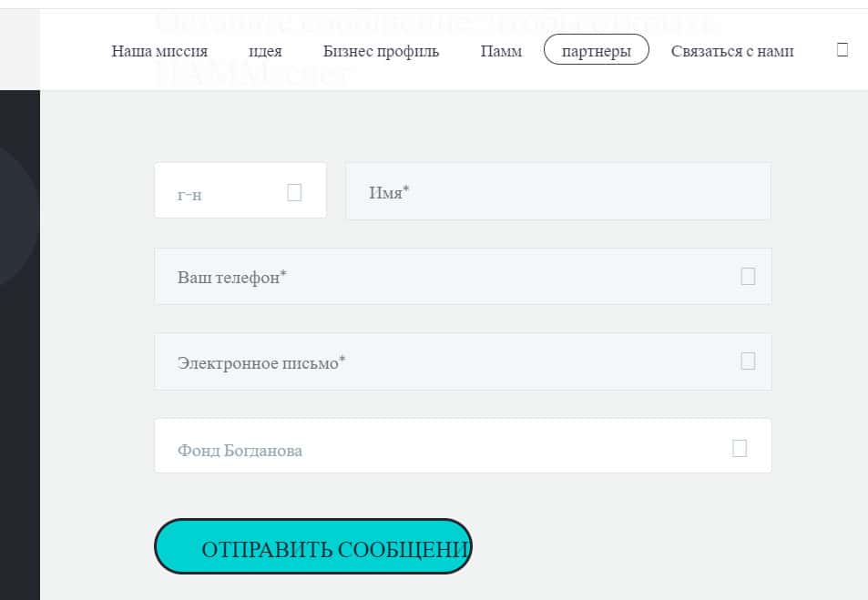
Task: Focus the Имя input field
Action: [557, 191]
